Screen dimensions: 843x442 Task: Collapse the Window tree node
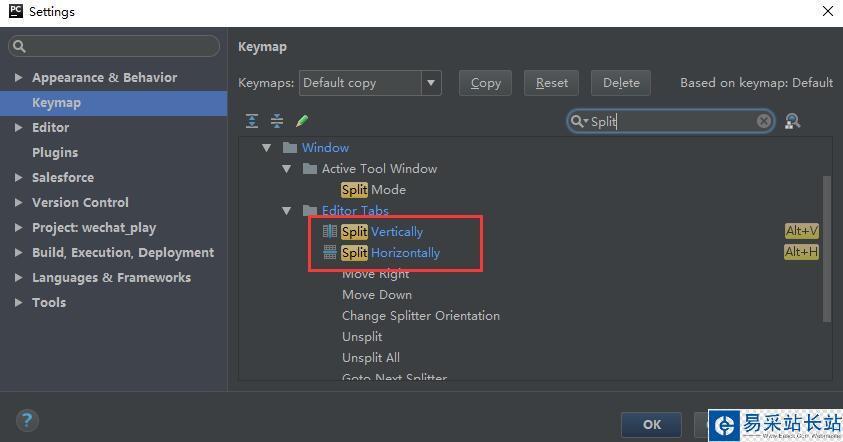coord(266,147)
